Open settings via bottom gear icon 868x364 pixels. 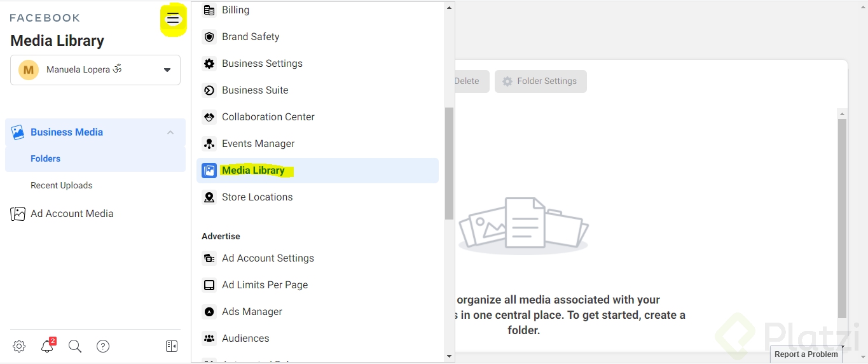pyautogui.click(x=19, y=346)
